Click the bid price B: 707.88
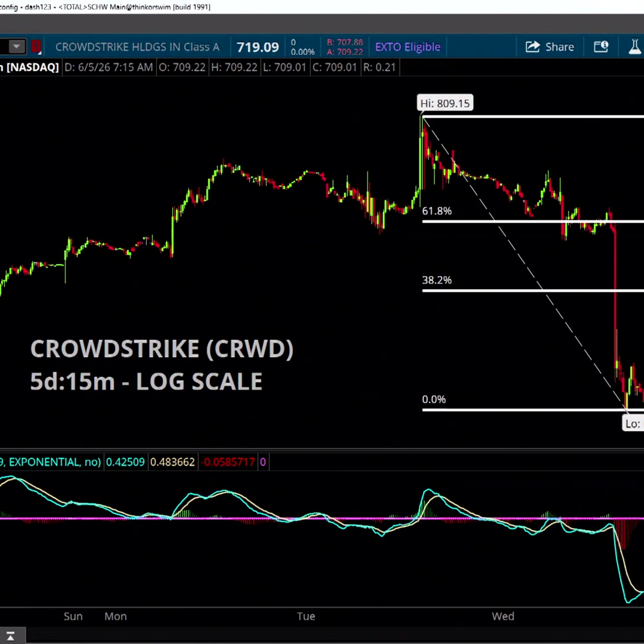 (x=345, y=42)
